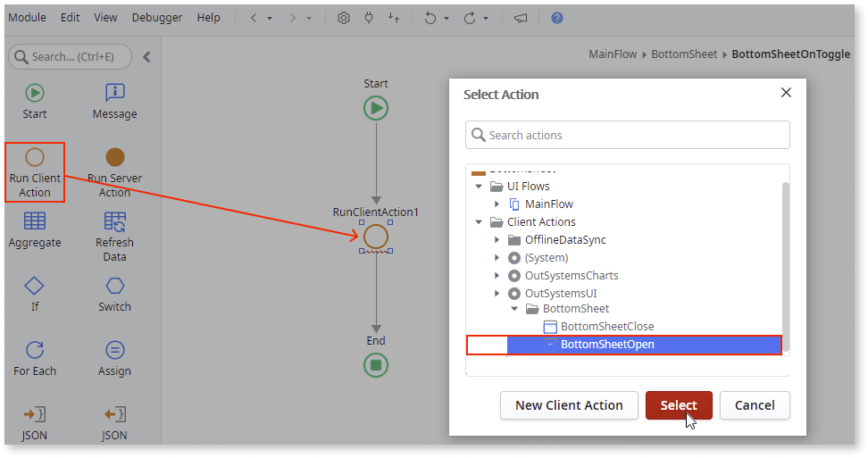Expand the OfflineDataSync folder
Screen dimensions: 868x458
pos(497,240)
